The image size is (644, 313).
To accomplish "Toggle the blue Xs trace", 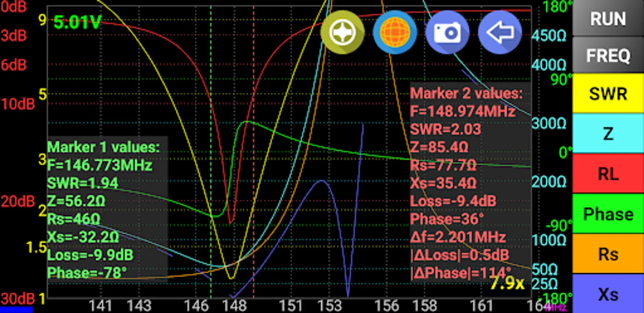I will [x=608, y=294].
